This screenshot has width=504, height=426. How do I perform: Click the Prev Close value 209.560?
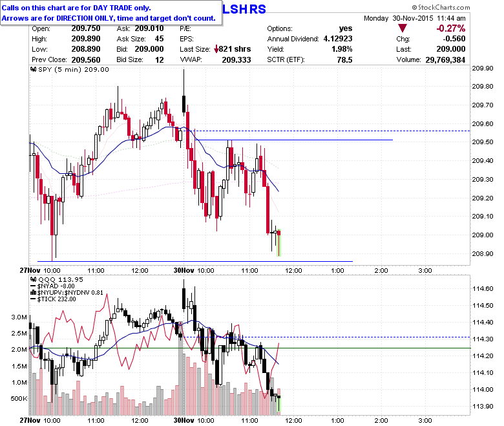[x=86, y=60]
